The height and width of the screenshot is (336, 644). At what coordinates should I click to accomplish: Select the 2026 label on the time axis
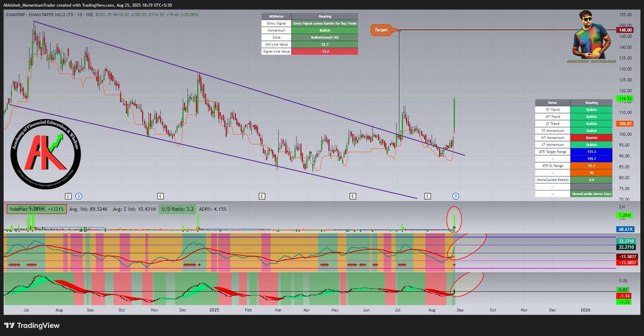tap(586, 310)
